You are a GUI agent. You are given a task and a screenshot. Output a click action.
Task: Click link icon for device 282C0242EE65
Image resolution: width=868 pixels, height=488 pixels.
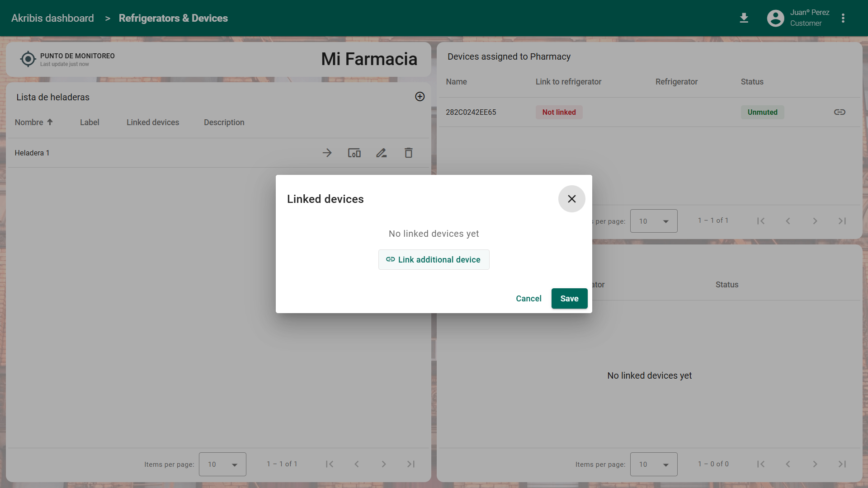840,112
